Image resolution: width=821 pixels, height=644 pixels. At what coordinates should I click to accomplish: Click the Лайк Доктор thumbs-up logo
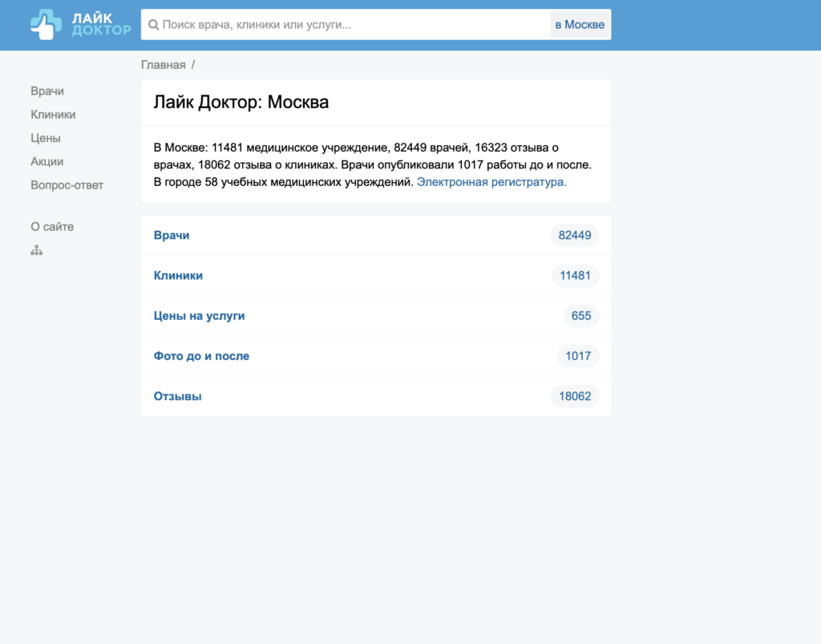(46, 24)
